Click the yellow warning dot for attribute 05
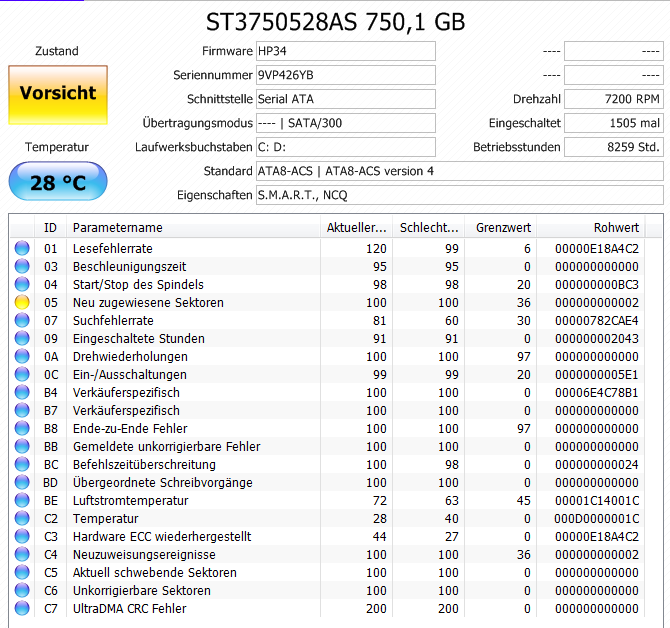Image resolution: width=670 pixels, height=628 pixels. (x=22, y=302)
